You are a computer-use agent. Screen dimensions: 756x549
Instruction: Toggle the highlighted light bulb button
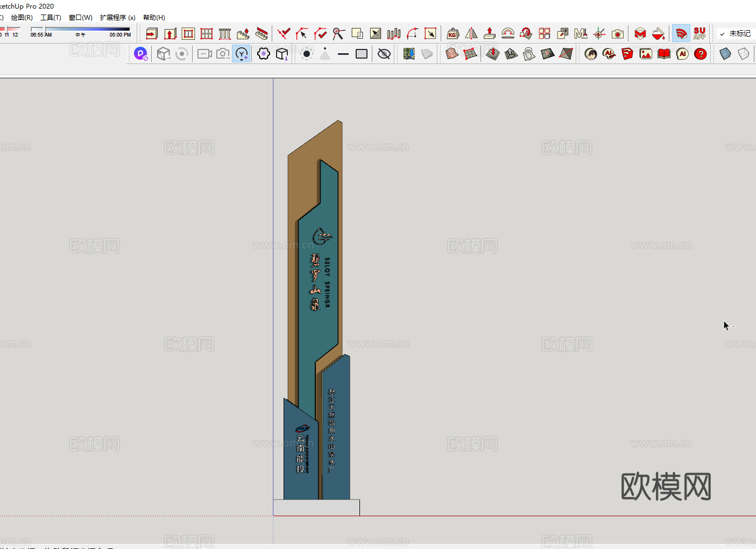pyautogui.click(x=242, y=54)
